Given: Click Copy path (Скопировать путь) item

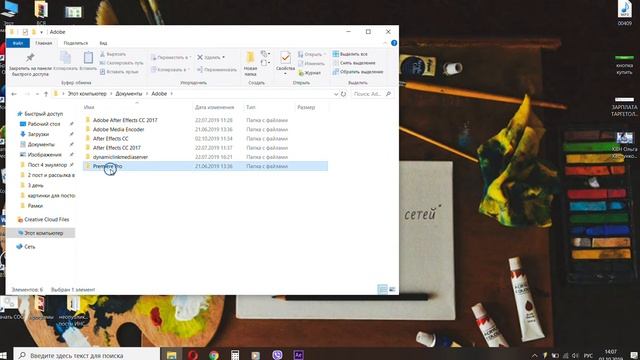Looking at the screenshot, I should 122,63.
